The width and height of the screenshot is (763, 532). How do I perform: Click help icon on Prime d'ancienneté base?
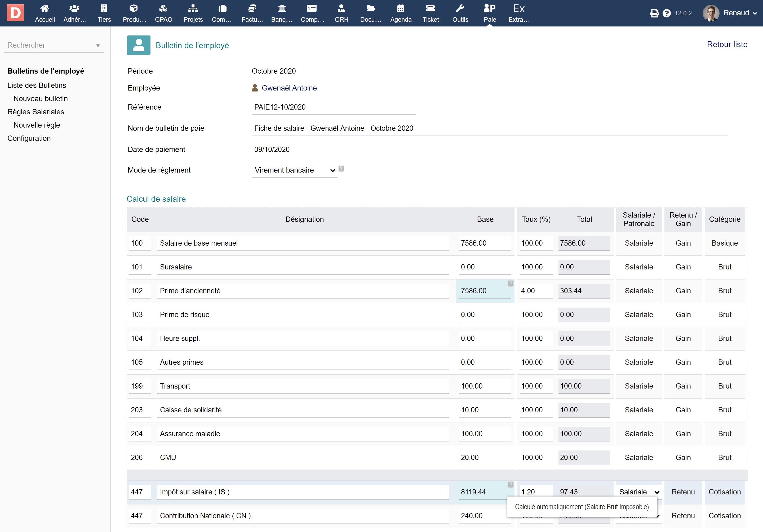click(x=511, y=283)
